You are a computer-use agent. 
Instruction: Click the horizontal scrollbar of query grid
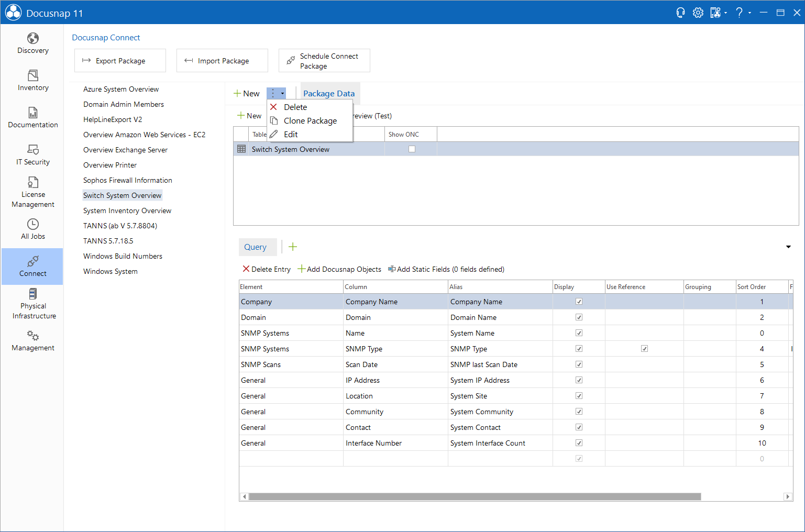[x=475, y=496]
